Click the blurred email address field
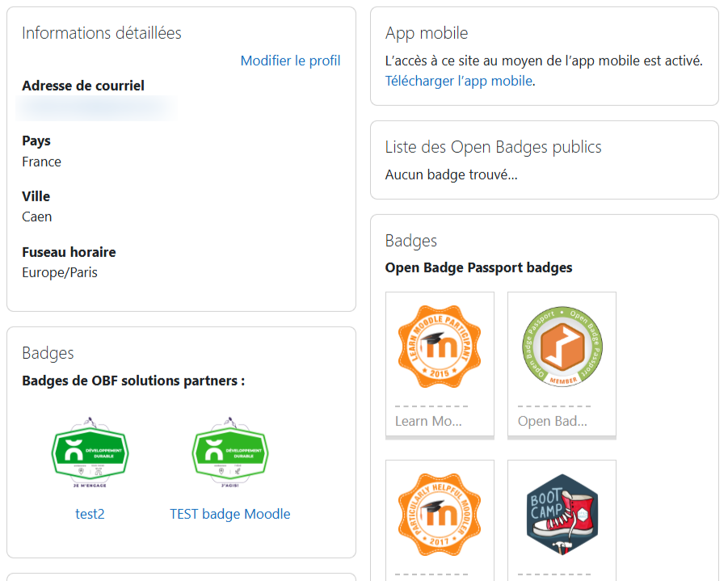Viewport: 728px width, 581px height. (97, 107)
